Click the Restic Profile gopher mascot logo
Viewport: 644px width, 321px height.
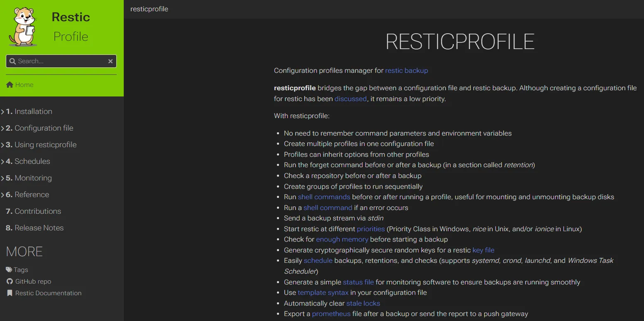click(24, 27)
